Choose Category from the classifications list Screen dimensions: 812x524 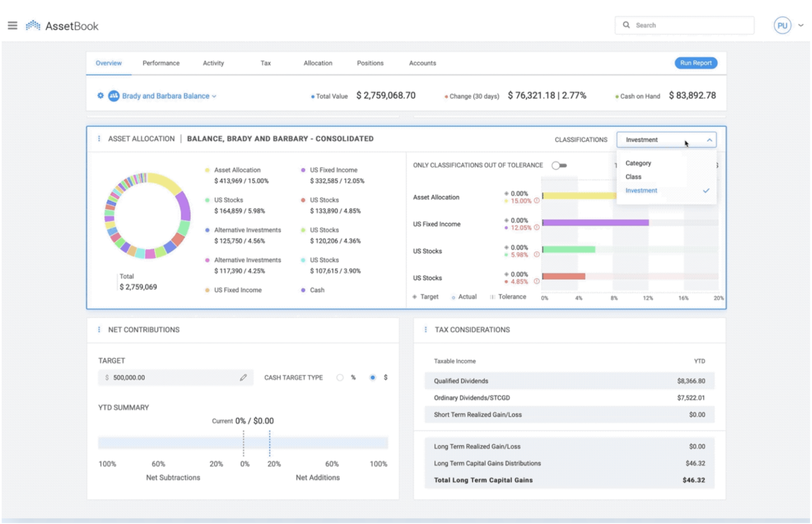638,163
